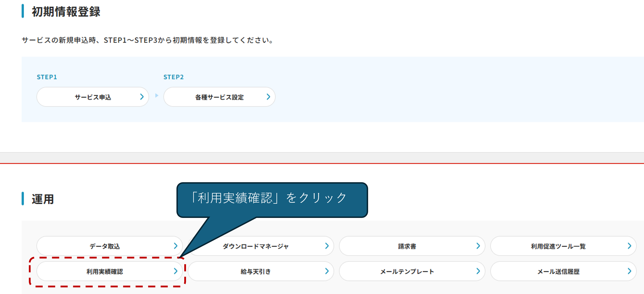Click the chevron arrow on 各種サービス設定
Screen dimensions: 644x294
pos(268,97)
